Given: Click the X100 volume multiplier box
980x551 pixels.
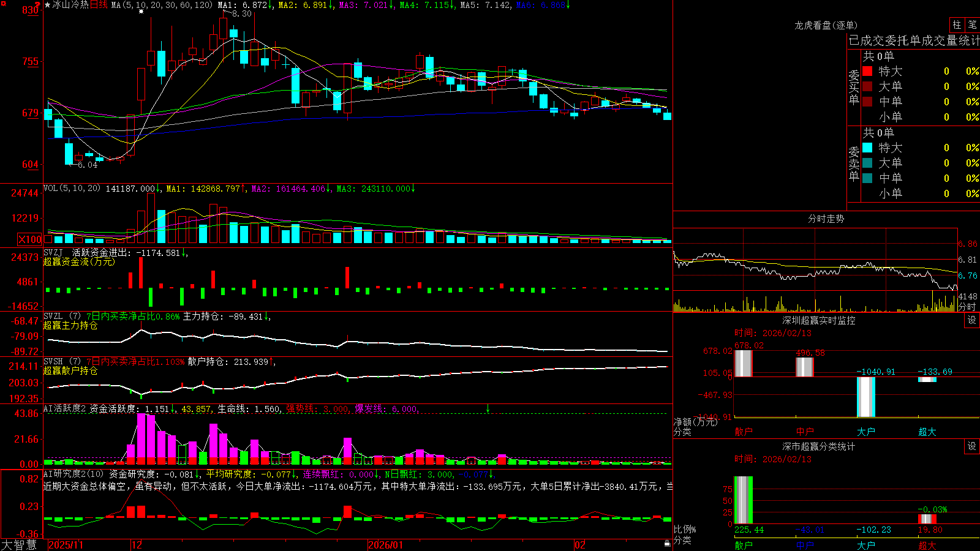Looking at the screenshot, I should pyautogui.click(x=30, y=239).
